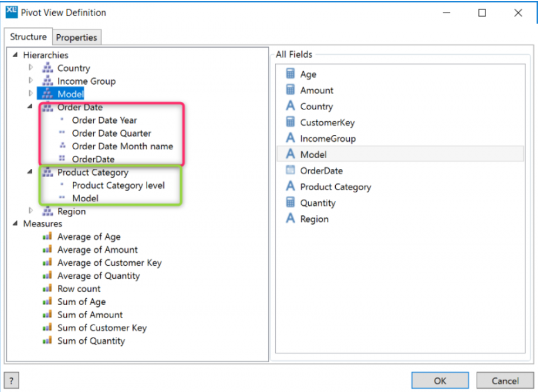Screen dimensions: 539x392
Task: Click the level icon beside Order Date Quarter
Action: tap(63, 133)
